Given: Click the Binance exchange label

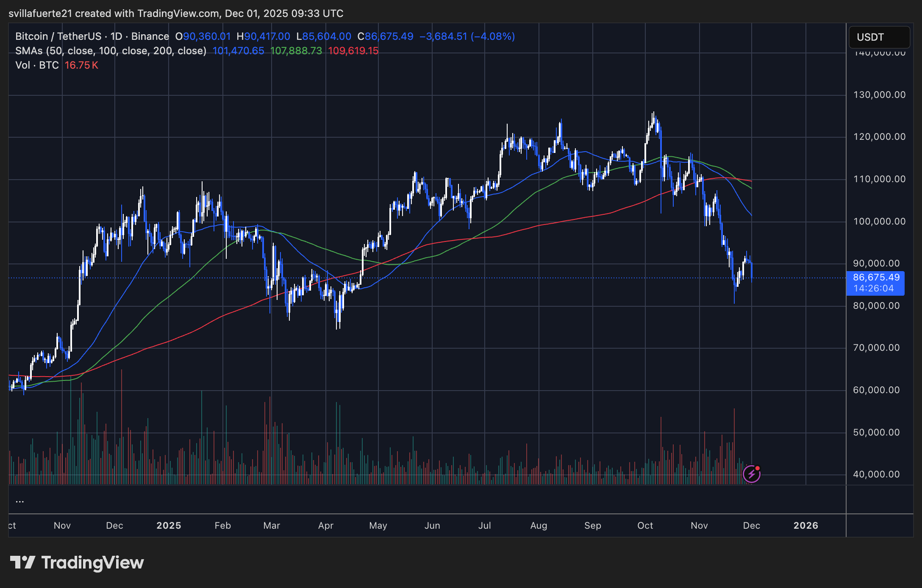Looking at the screenshot, I should pos(149,36).
